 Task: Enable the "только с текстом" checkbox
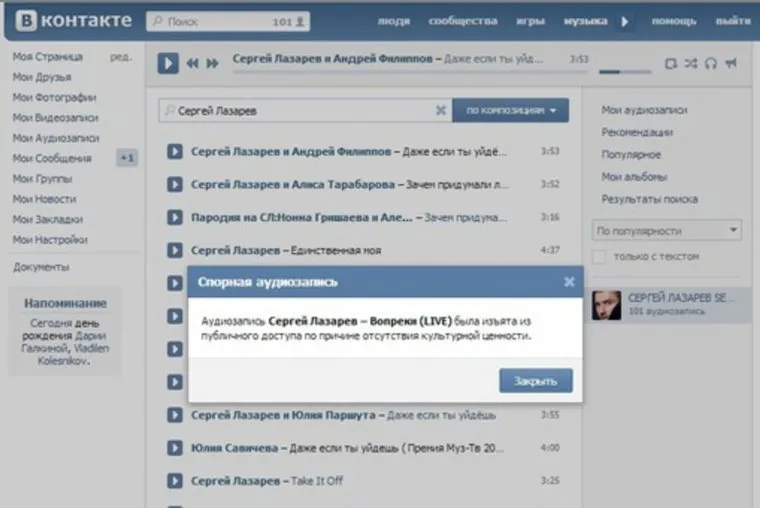click(x=599, y=257)
